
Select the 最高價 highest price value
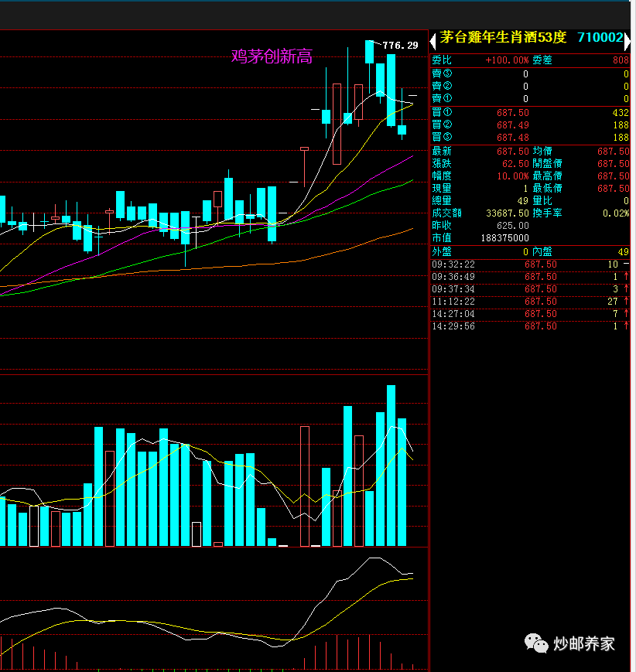click(x=614, y=176)
